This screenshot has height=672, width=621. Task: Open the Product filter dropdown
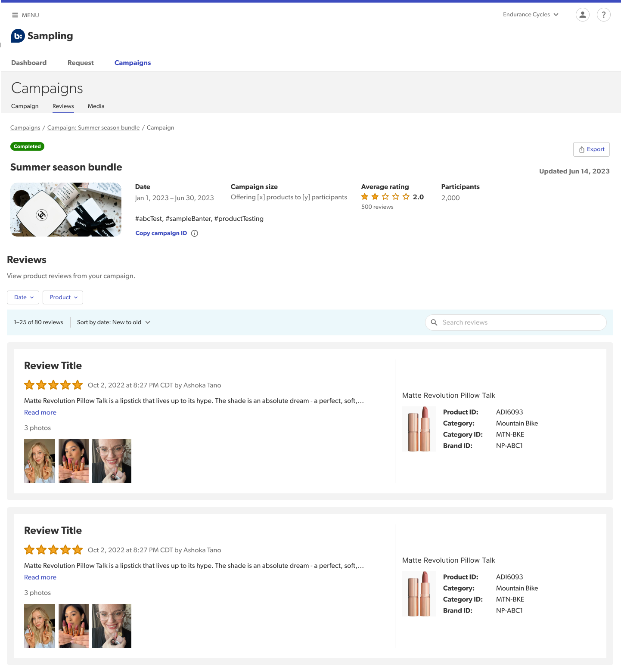tap(63, 297)
